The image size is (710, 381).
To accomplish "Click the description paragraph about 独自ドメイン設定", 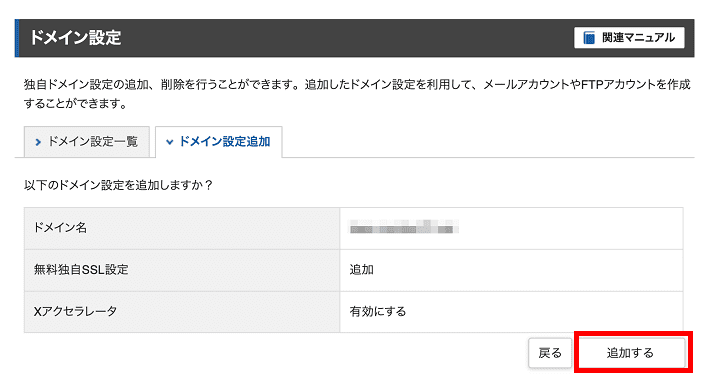I will (x=357, y=94).
